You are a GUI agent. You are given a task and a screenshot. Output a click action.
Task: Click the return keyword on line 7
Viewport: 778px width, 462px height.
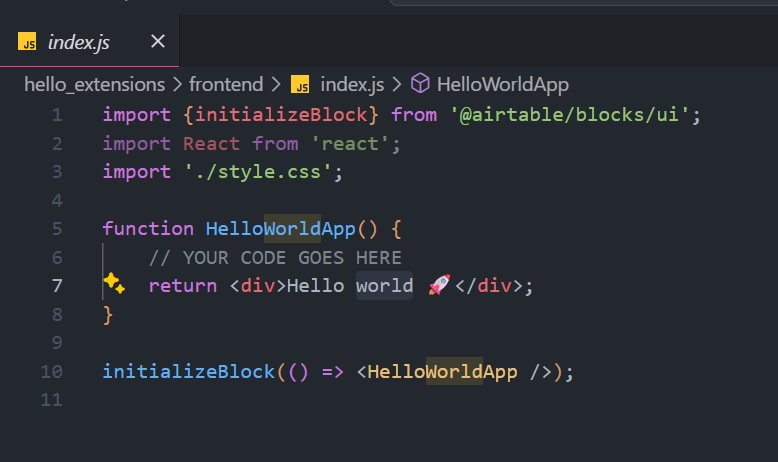tap(183, 286)
